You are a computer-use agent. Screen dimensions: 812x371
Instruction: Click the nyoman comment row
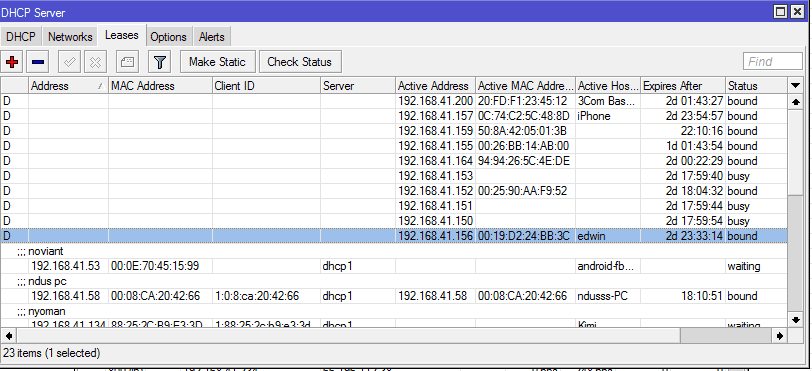[x=394, y=311]
